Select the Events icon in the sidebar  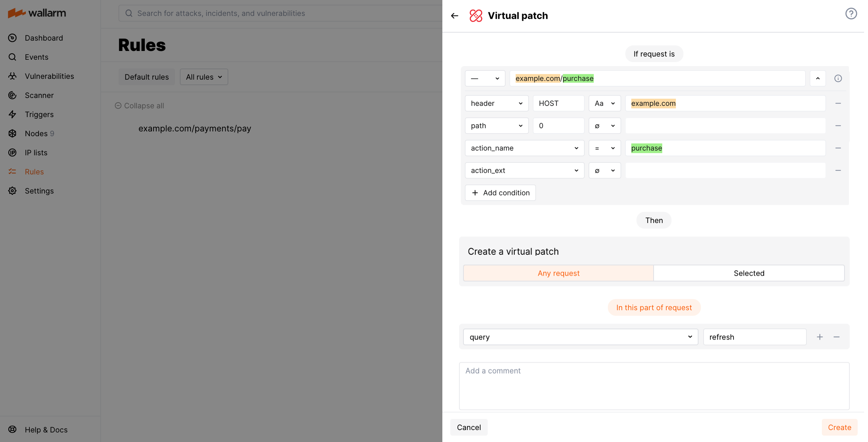[x=12, y=57]
